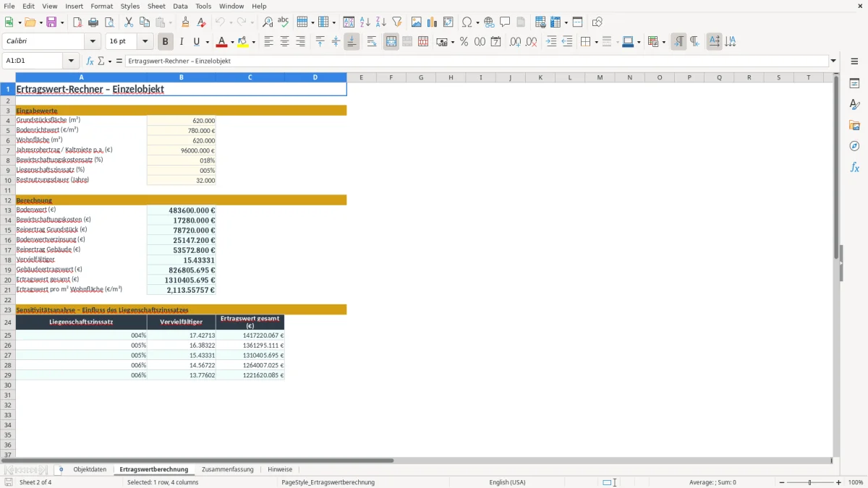Click Clone Formatting paintbrush icon

[185, 22]
